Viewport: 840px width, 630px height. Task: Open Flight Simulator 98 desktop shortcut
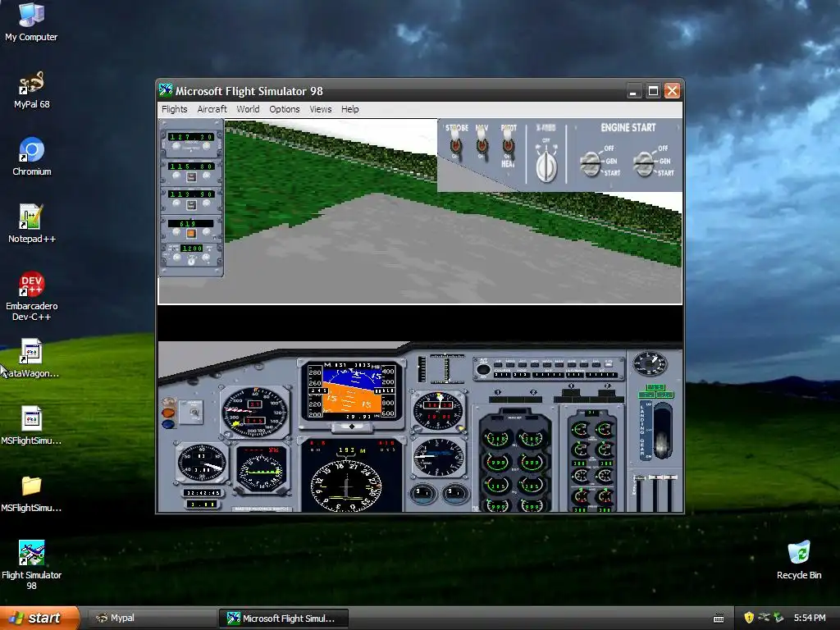coord(31,564)
